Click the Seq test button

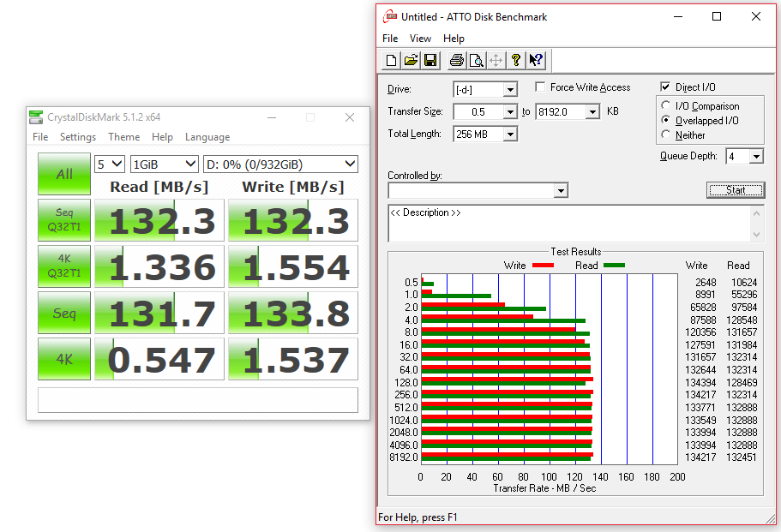pos(64,313)
